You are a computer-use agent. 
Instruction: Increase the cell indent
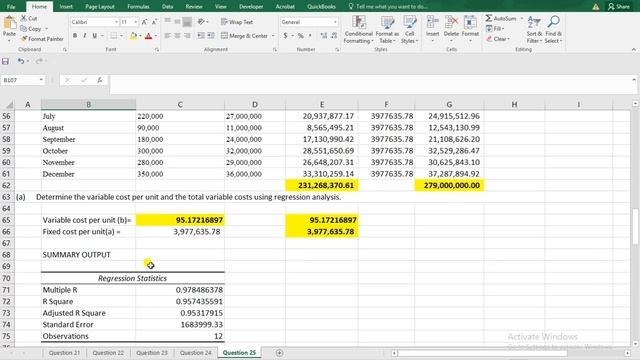(x=211, y=36)
